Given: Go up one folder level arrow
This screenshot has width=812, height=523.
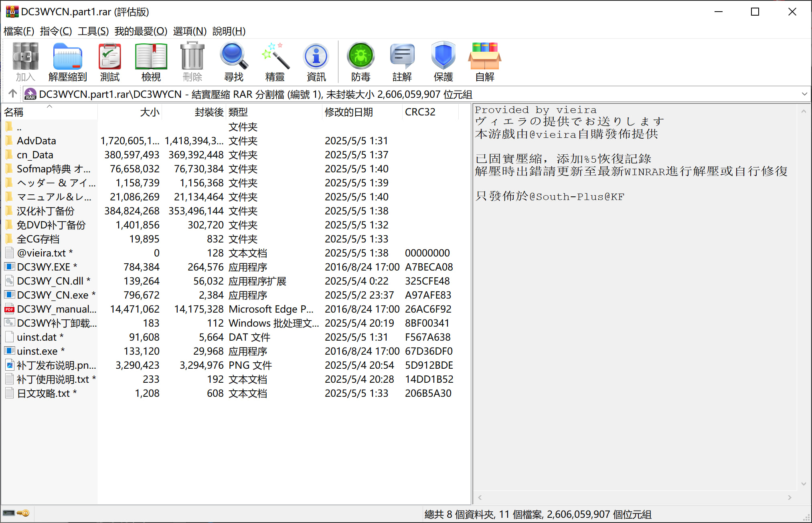Looking at the screenshot, I should pos(12,94).
